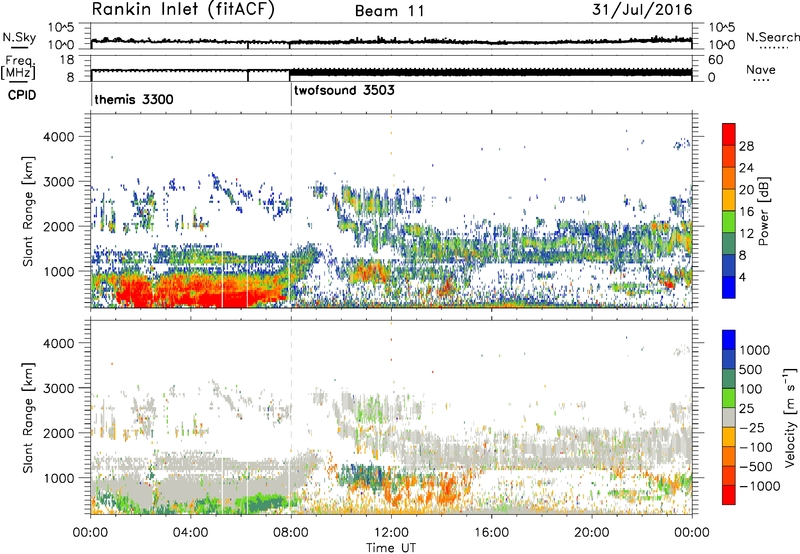Click the red -1000 m/s velocity swatch
Image resolution: width=800 pixels, height=554 pixels.
tap(729, 495)
